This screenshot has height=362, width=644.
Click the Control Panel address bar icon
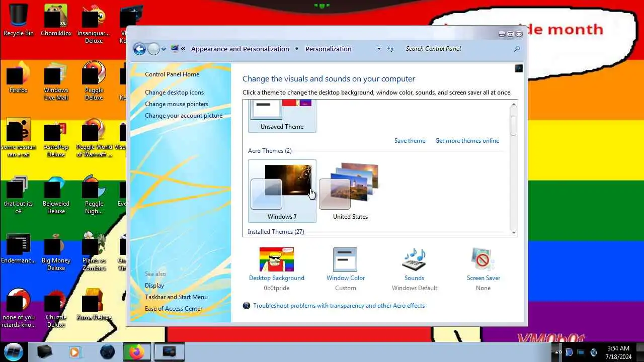(x=175, y=49)
